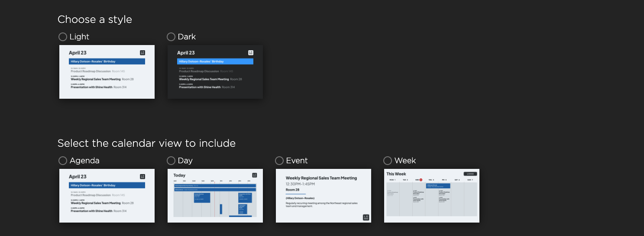Select the Dark style radio button
The height and width of the screenshot is (236, 644).
pos(171,37)
